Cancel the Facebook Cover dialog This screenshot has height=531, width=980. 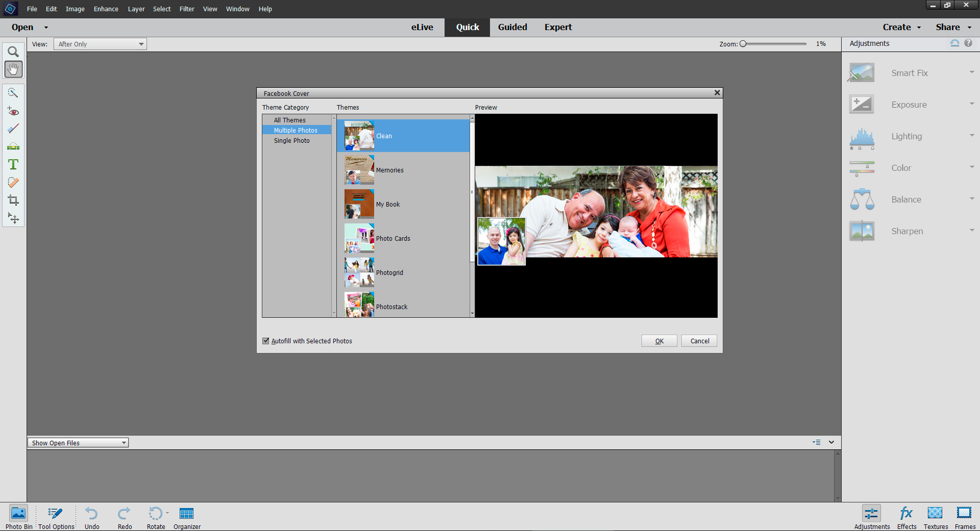click(699, 341)
